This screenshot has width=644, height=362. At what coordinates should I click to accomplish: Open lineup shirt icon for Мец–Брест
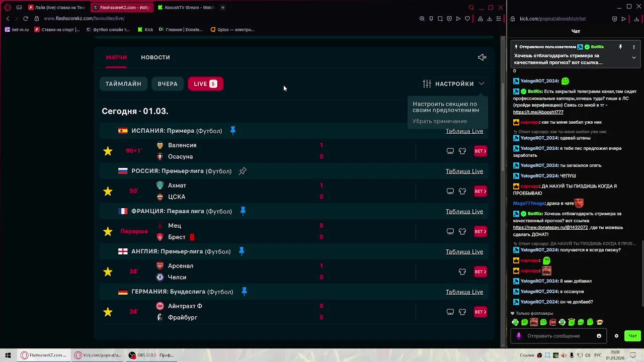462,231
